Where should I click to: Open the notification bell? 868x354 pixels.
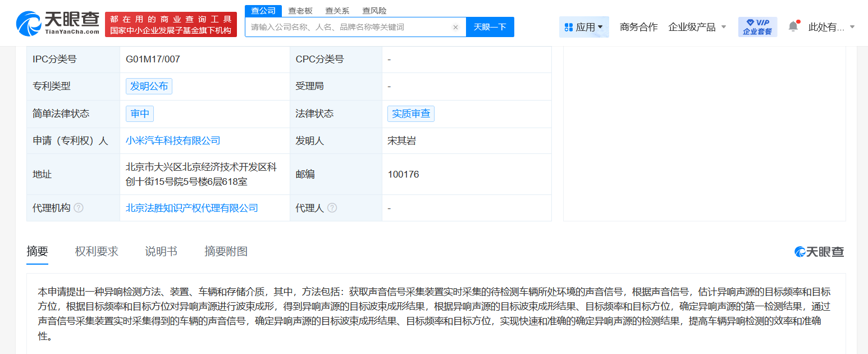point(793,26)
